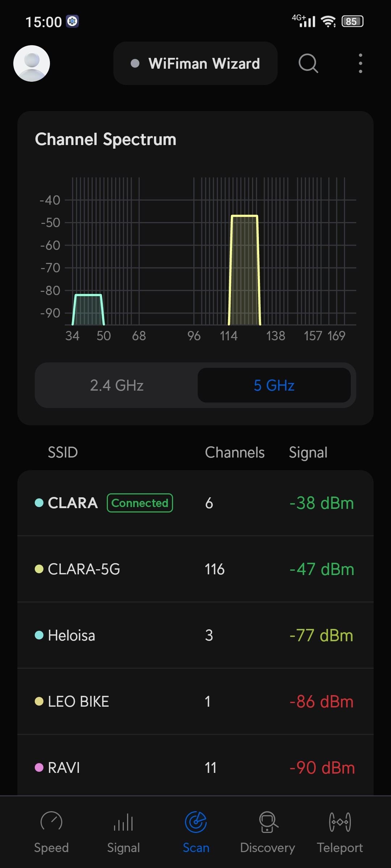Open the three-dot overflow menu
Screen dimensions: 391x868
[x=360, y=64]
